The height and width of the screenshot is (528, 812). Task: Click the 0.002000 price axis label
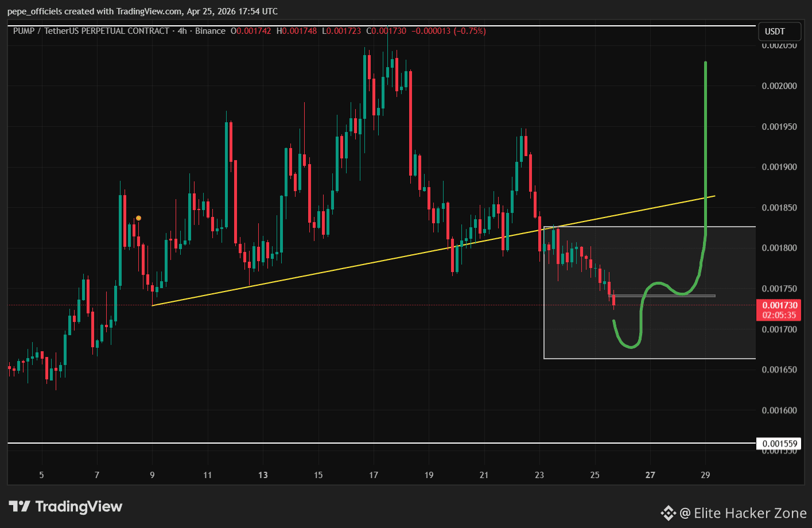(779, 86)
